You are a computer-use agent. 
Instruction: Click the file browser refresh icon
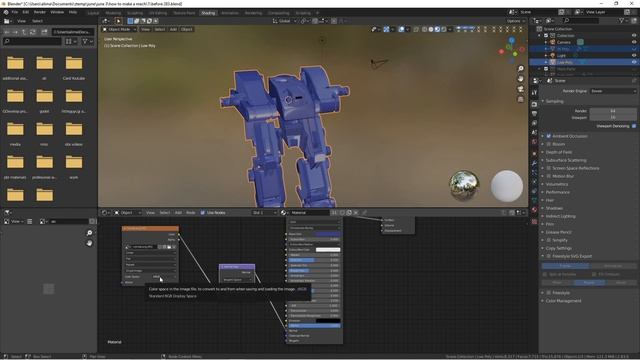click(33, 32)
